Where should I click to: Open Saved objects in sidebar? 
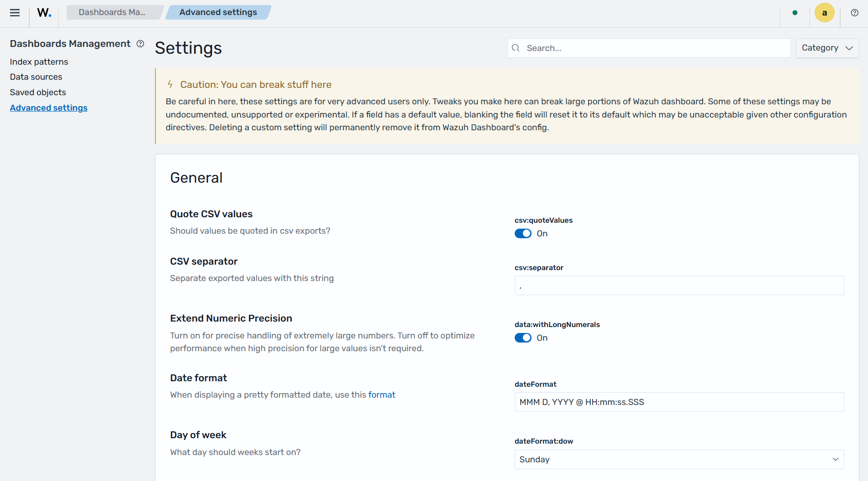click(38, 92)
